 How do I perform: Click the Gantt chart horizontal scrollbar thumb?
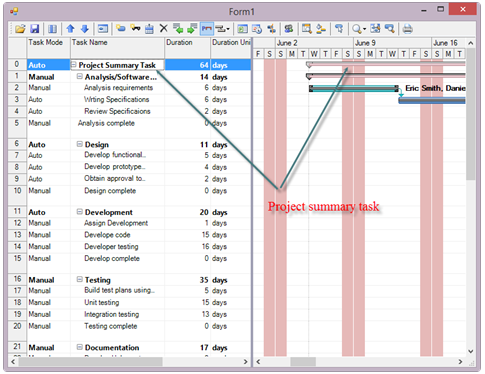[303, 362]
